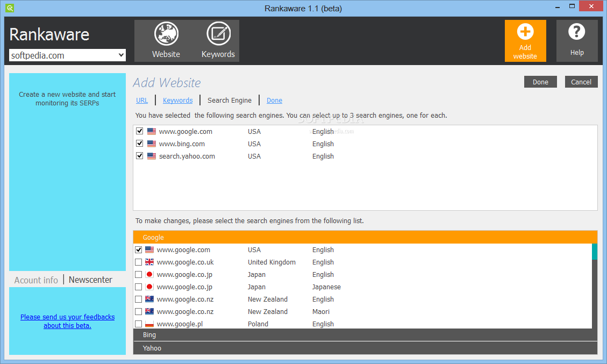Click the Cancel button
Screen dimensions: 607x364
(581, 82)
